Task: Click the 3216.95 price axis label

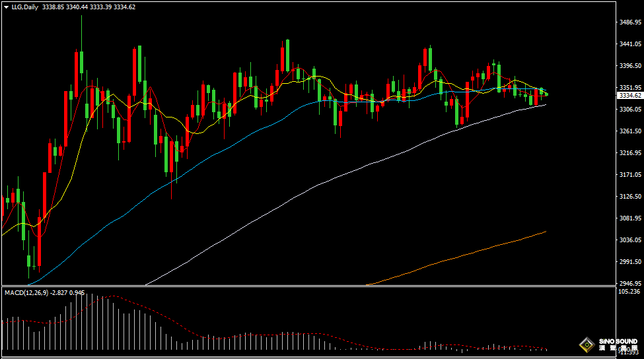Action: (x=630, y=152)
